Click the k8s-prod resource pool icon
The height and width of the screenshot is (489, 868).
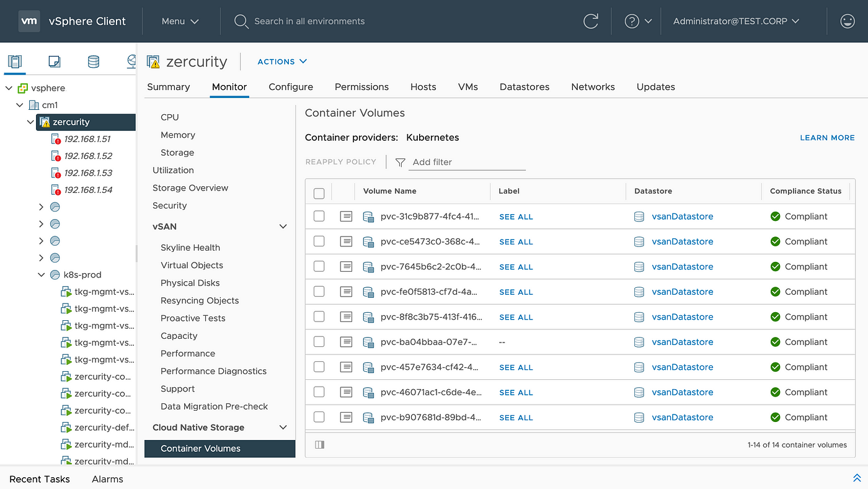55,275
